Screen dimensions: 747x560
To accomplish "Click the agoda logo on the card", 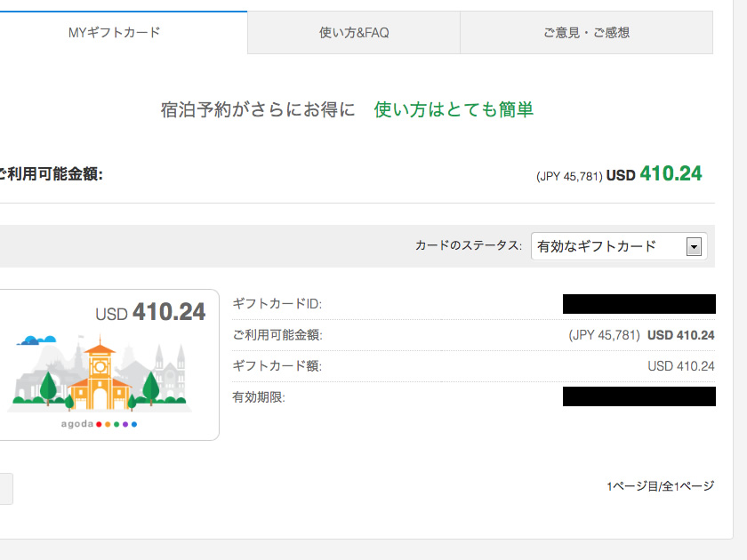I will 99,424.
